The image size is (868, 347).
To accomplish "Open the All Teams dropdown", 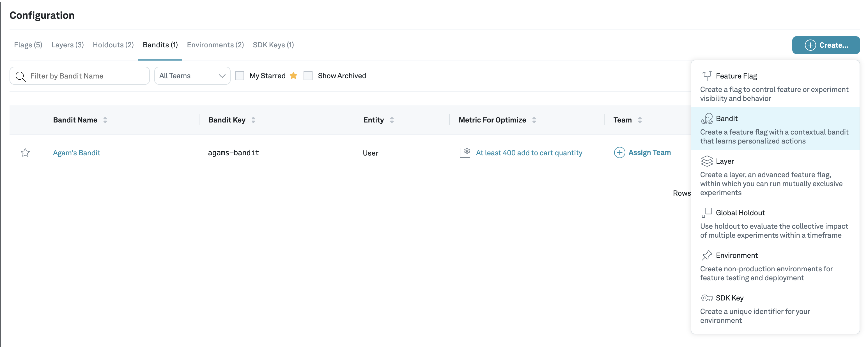I will (x=192, y=76).
